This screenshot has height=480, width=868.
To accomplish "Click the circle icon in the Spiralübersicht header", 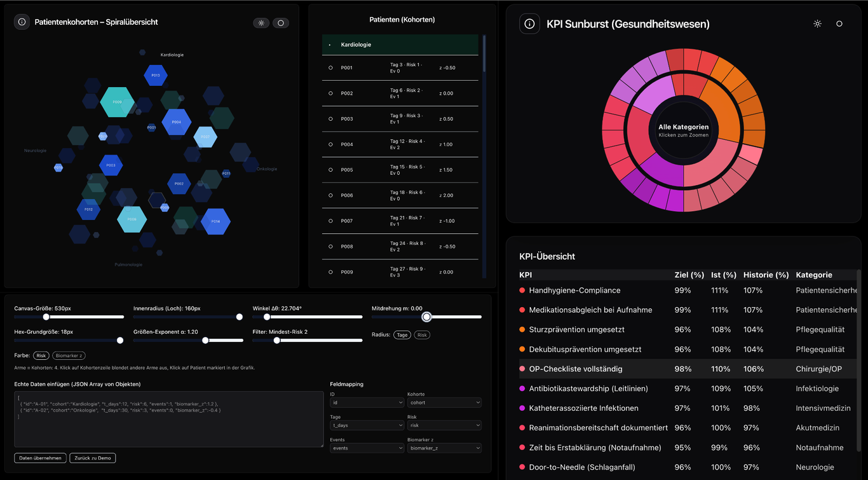I will 280,23.
